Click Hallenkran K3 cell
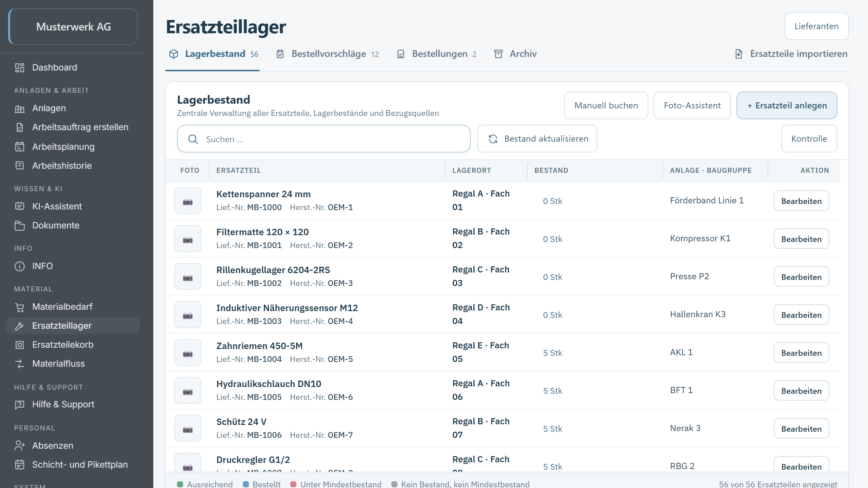 [698, 314]
